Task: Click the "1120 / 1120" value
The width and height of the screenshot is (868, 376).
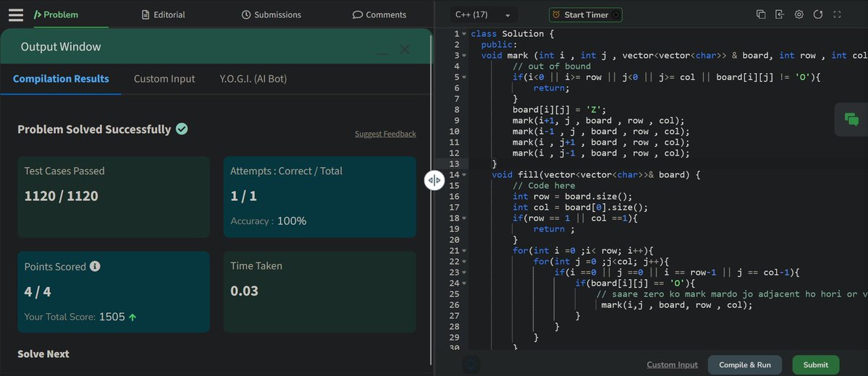Action: point(62,196)
